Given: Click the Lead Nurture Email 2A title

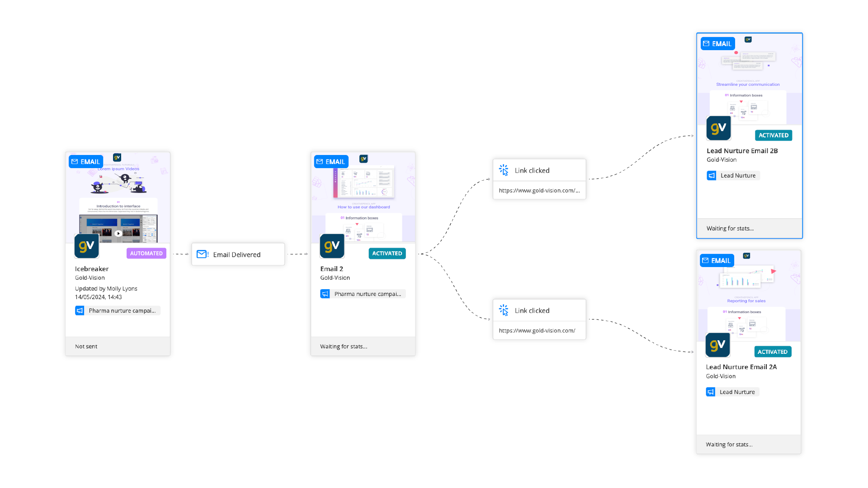Looking at the screenshot, I should coord(741,367).
